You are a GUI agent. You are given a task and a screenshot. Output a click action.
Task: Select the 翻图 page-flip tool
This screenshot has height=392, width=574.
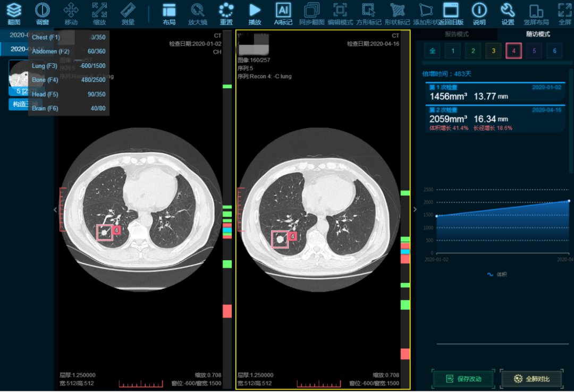tap(14, 13)
